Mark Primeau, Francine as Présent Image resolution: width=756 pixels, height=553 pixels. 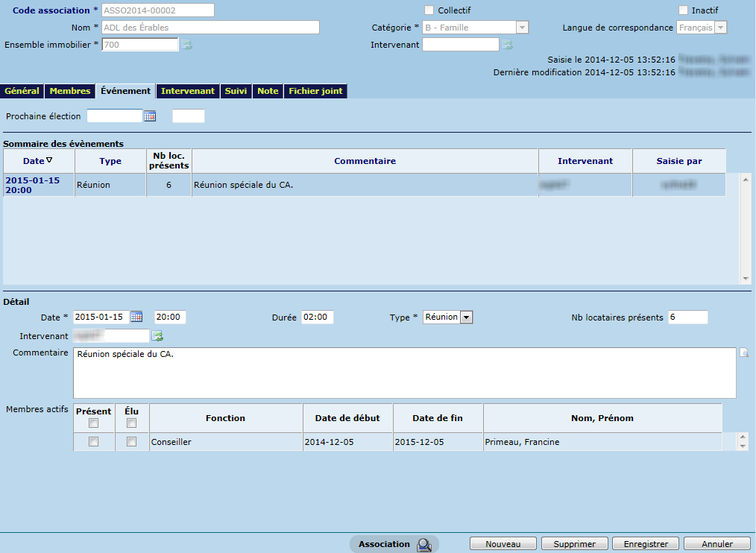coord(93,442)
